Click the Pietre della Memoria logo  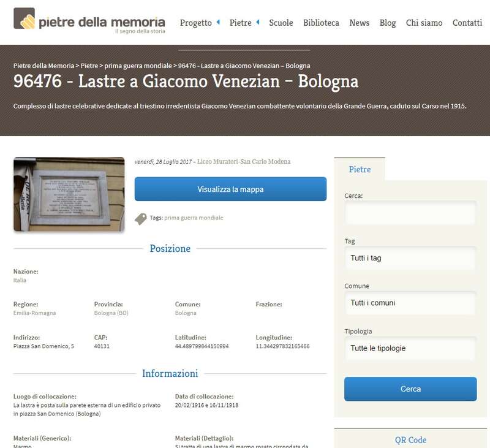coord(89,22)
